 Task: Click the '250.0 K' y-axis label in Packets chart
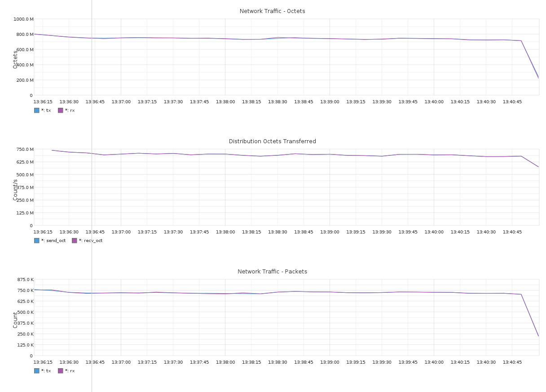(26, 334)
